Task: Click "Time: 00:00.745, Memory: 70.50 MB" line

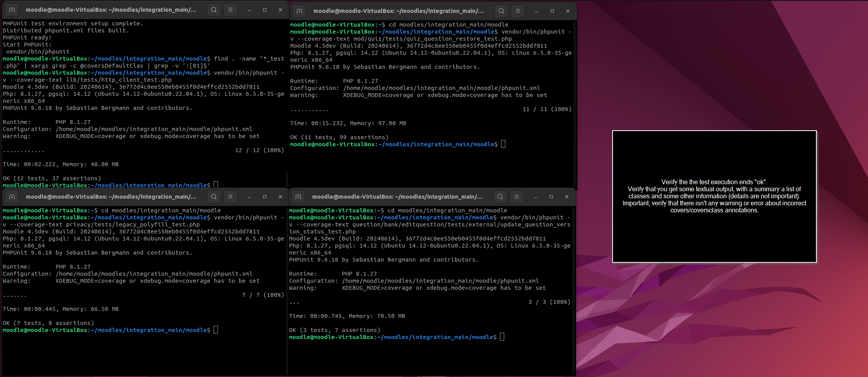Action: pos(347,316)
